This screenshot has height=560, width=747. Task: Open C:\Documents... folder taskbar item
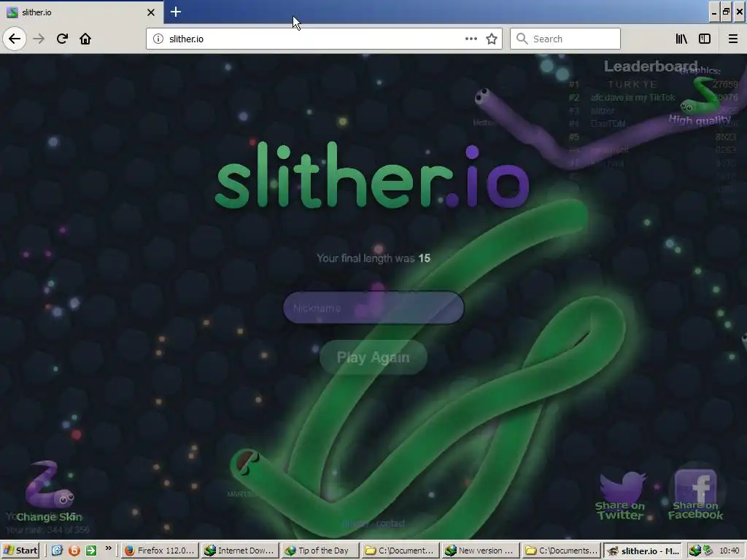coord(561,551)
